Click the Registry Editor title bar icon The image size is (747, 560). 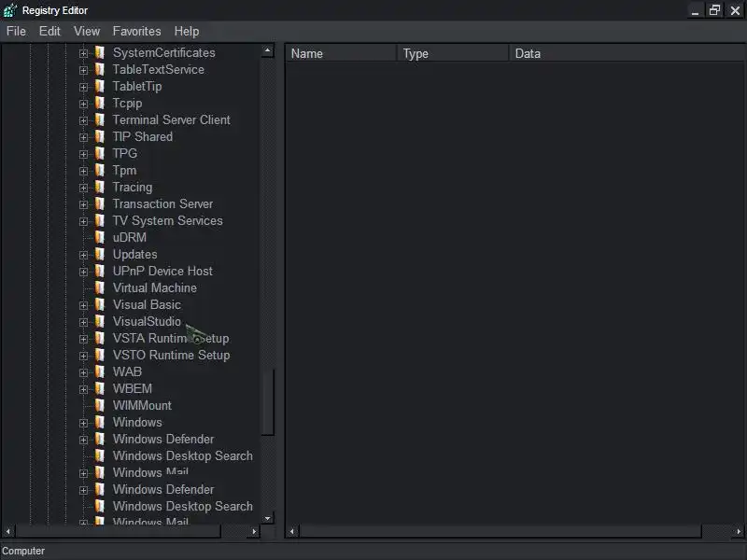(x=10, y=10)
